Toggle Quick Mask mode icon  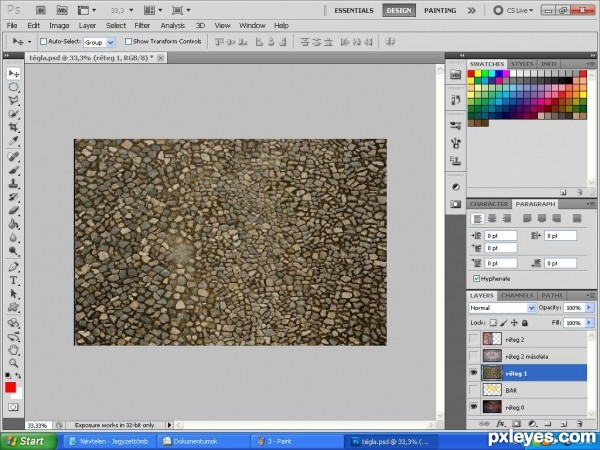[13, 407]
